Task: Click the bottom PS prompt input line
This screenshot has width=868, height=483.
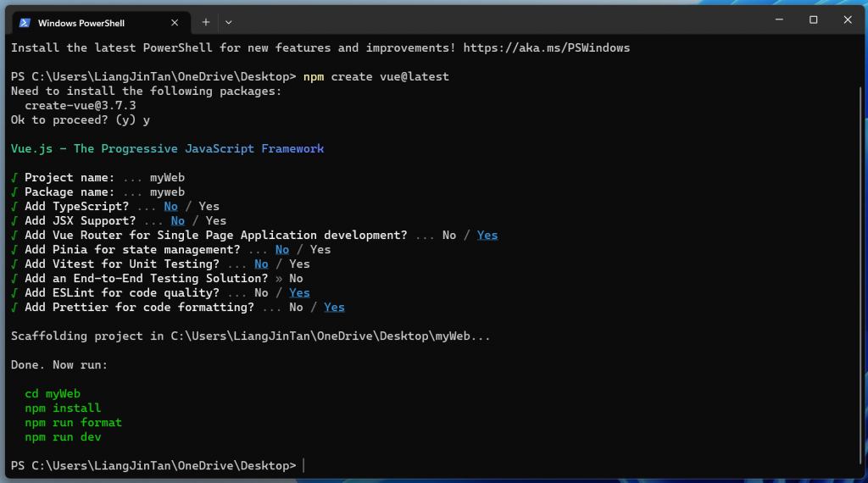Action: (x=158, y=465)
